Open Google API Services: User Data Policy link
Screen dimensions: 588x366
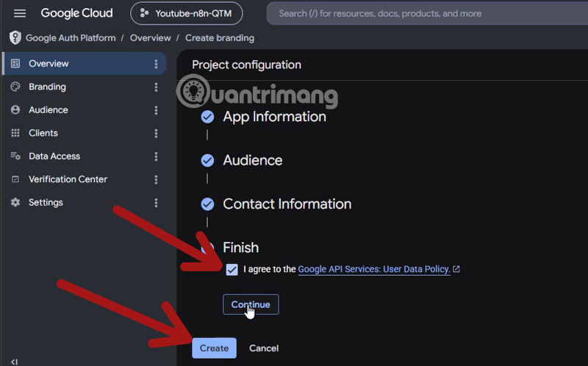pos(374,269)
